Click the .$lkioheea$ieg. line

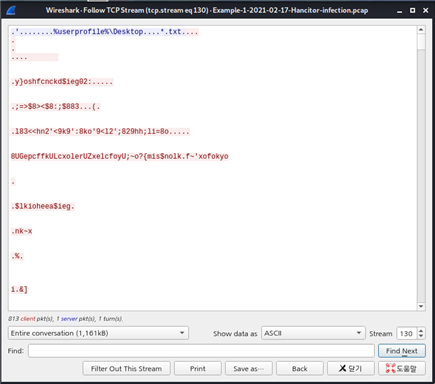[x=43, y=206]
